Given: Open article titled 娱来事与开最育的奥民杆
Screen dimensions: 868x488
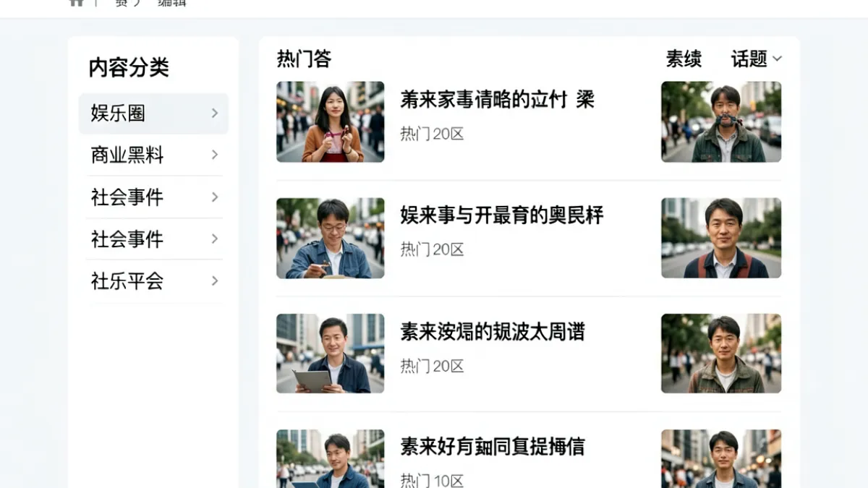Looking at the screenshot, I should [x=502, y=215].
